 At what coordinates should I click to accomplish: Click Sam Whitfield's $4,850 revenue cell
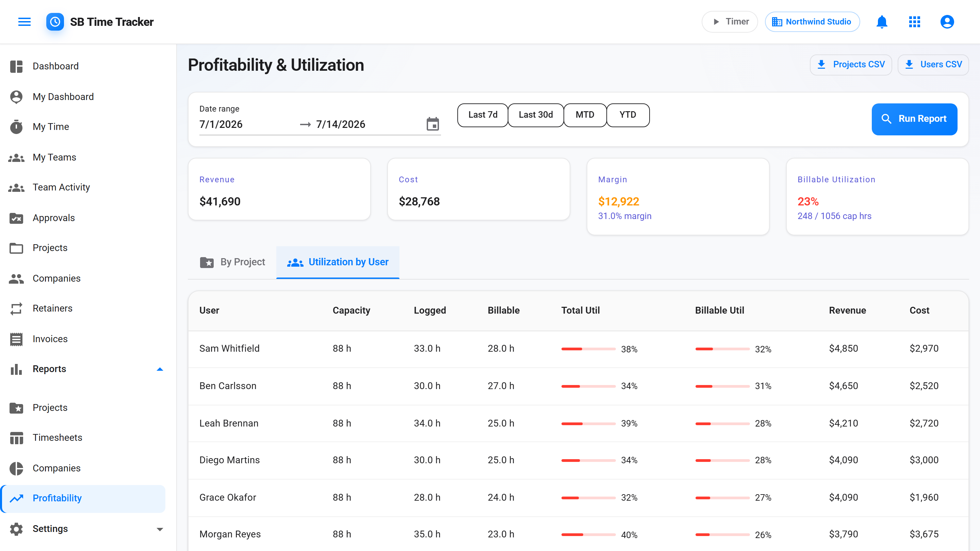click(x=843, y=348)
